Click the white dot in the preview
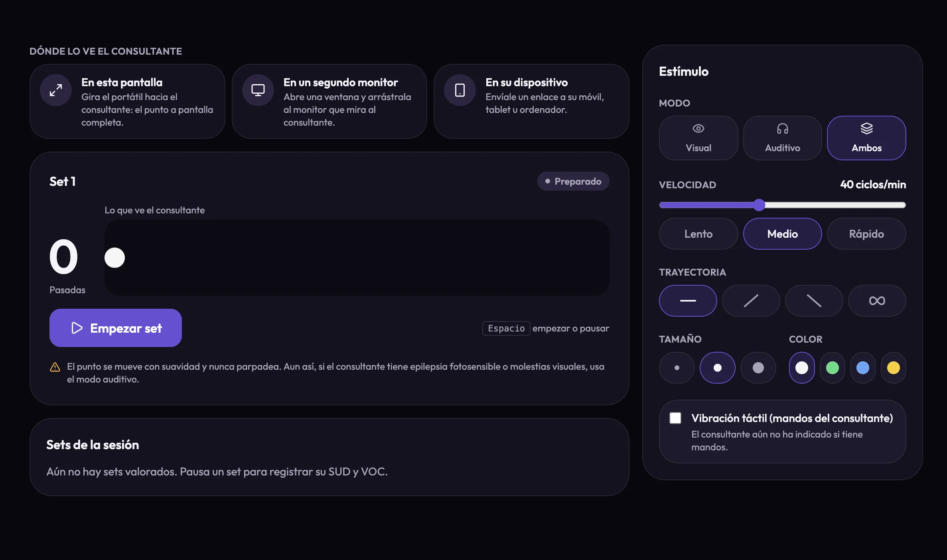The image size is (947, 560). pyautogui.click(x=115, y=258)
